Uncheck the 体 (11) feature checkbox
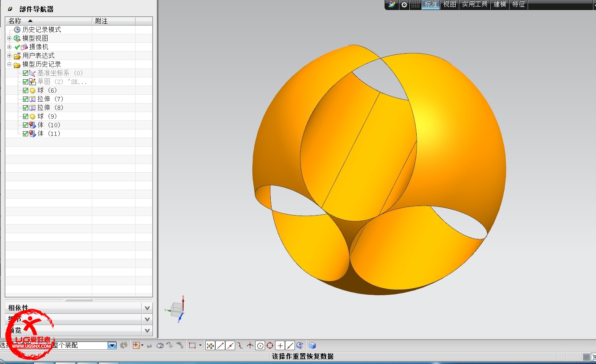 pyautogui.click(x=26, y=134)
